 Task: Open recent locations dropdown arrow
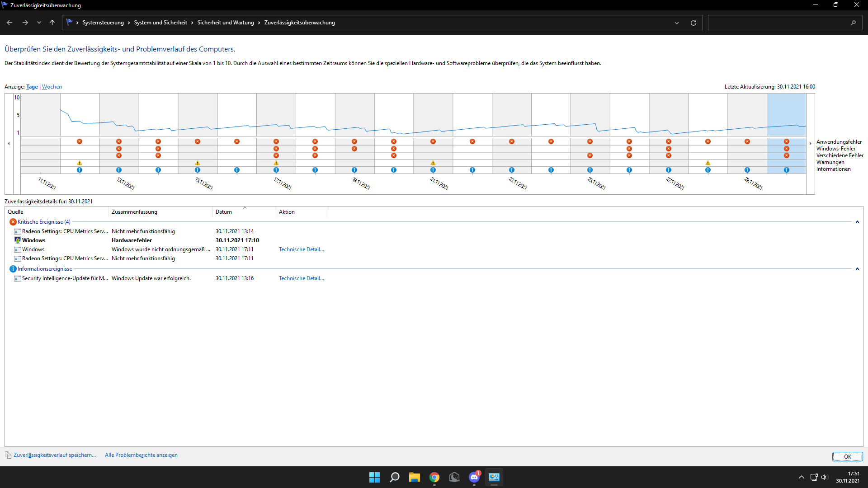click(39, 23)
